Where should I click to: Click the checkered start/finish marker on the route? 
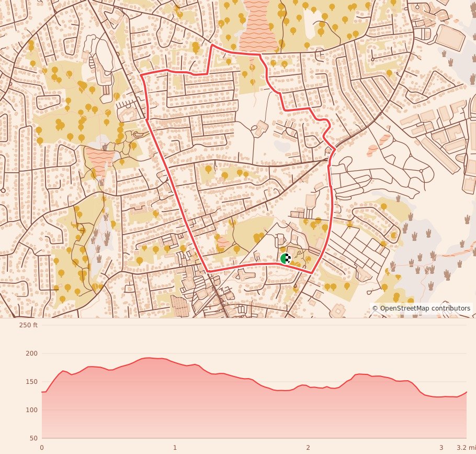[x=286, y=259]
